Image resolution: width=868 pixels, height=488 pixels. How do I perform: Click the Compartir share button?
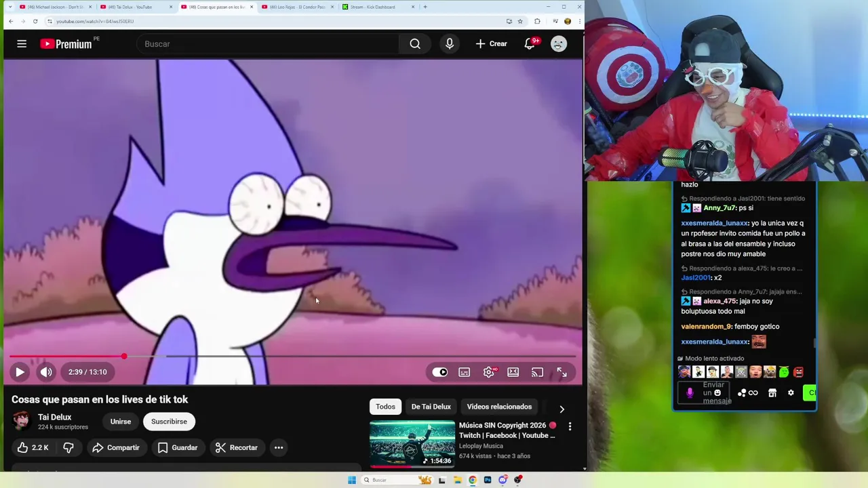[115, 447]
